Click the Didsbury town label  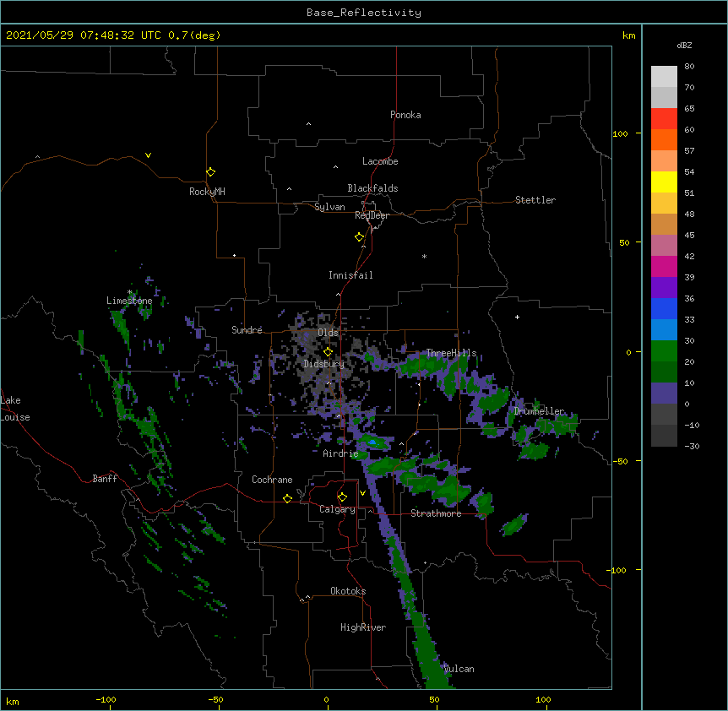[324, 364]
